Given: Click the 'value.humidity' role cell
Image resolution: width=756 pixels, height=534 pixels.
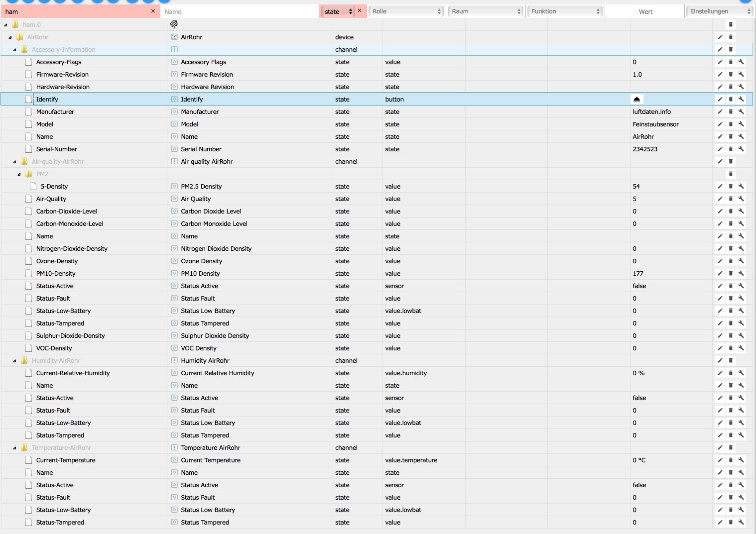Looking at the screenshot, I should tap(406, 373).
